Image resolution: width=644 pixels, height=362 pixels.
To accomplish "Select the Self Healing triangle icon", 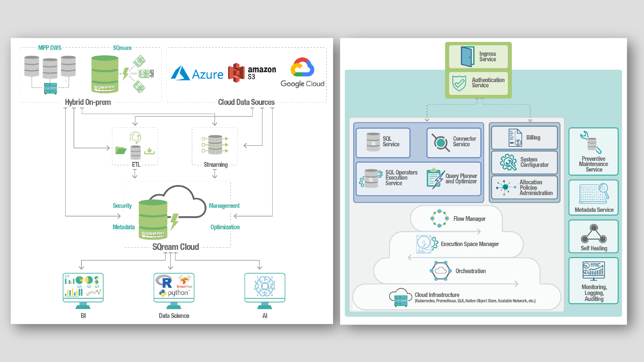I will 594,234.
